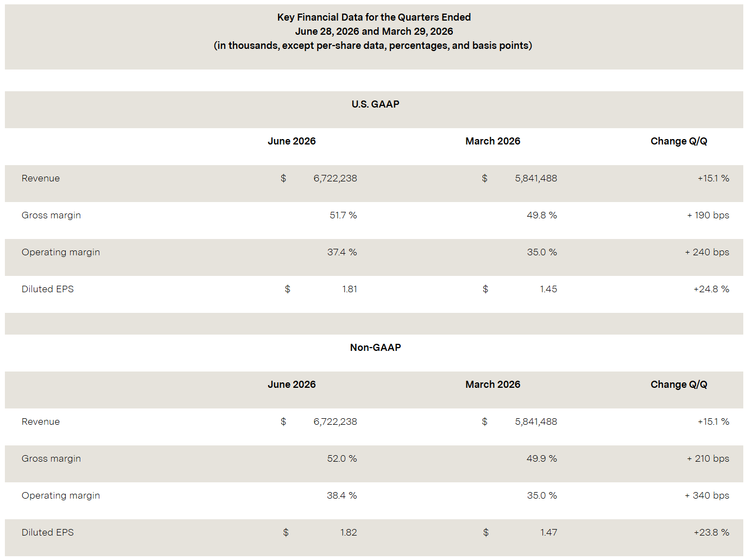This screenshot has height=560, width=746.
Task: Click the + 240 bps change cell
Action: click(x=707, y=252)
